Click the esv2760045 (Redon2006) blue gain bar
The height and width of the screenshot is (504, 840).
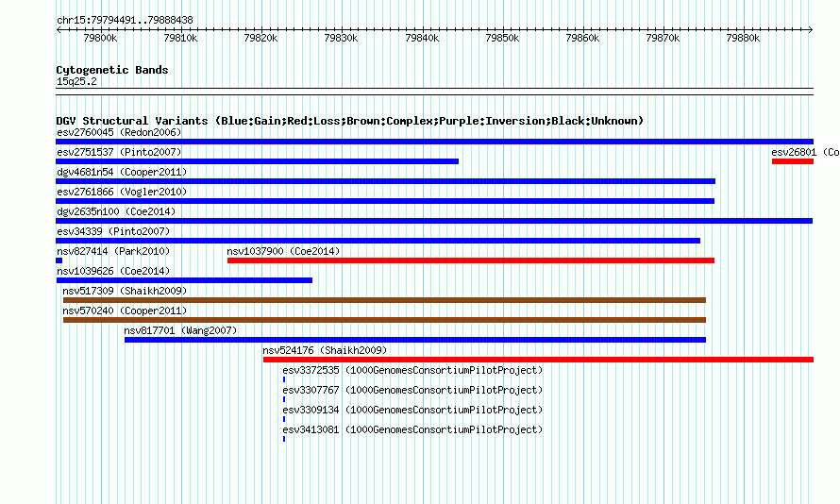click(x=434, y=142)
